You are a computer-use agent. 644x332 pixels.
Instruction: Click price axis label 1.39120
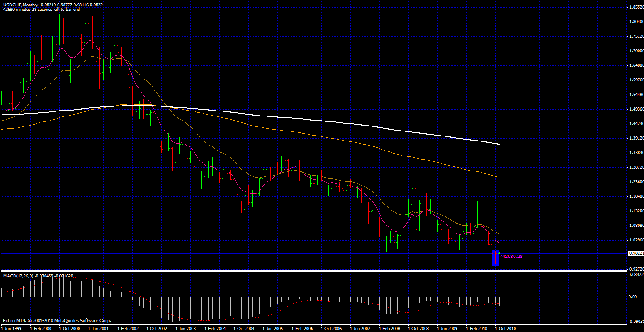(x=636, y=138)
